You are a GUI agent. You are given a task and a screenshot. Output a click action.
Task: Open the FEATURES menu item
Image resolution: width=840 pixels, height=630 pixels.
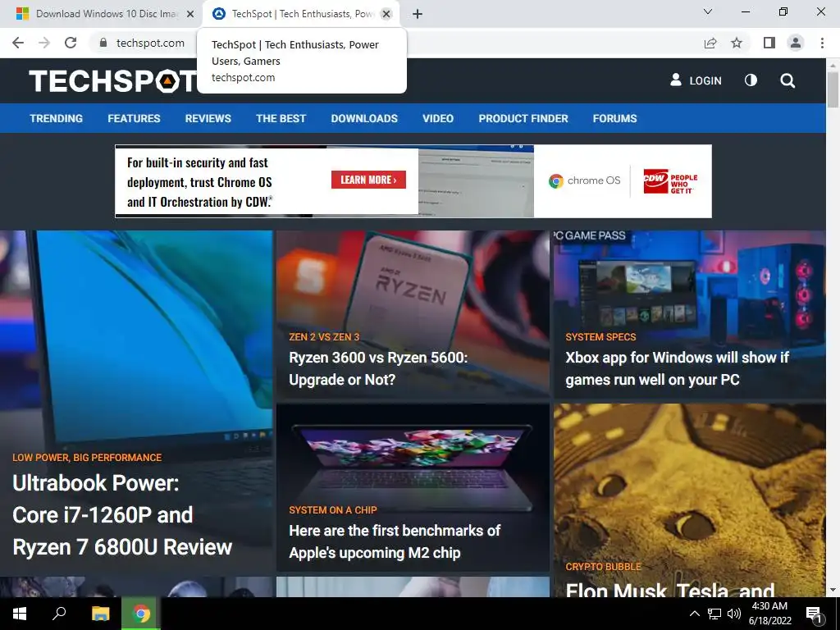tap(134, 118)
